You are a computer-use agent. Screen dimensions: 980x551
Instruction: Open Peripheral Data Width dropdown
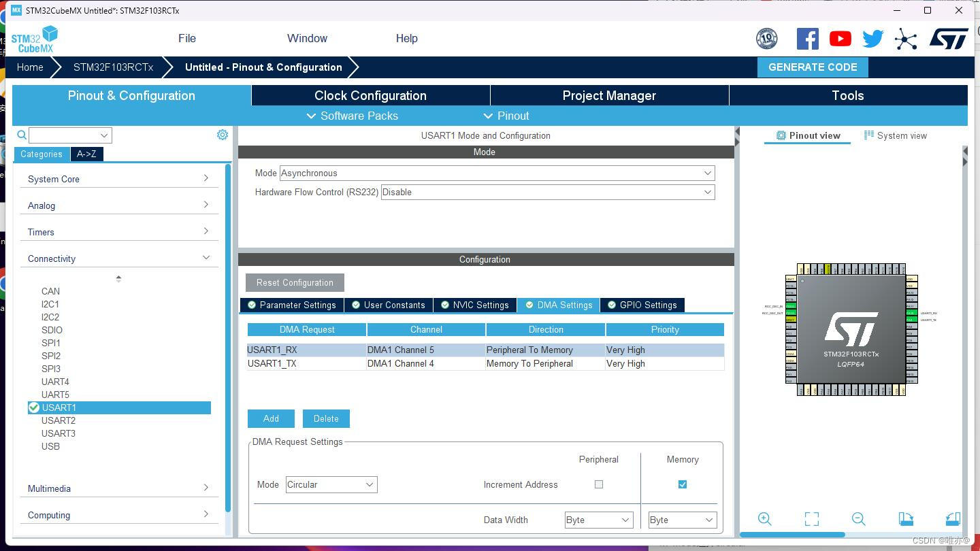click(x=599, y=520)
